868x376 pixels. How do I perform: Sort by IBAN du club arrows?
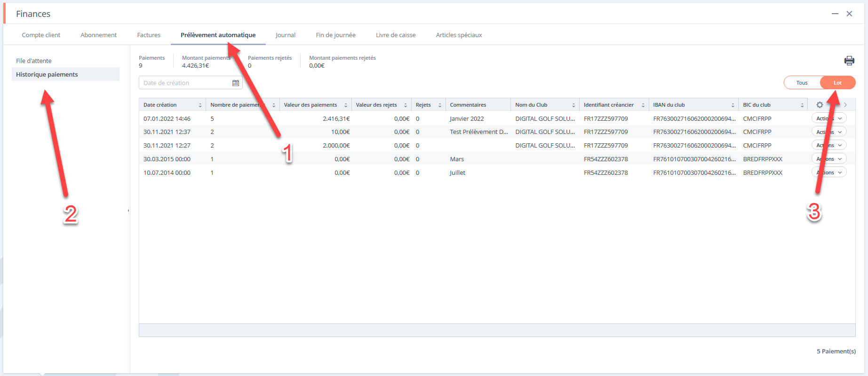[733, 105]
